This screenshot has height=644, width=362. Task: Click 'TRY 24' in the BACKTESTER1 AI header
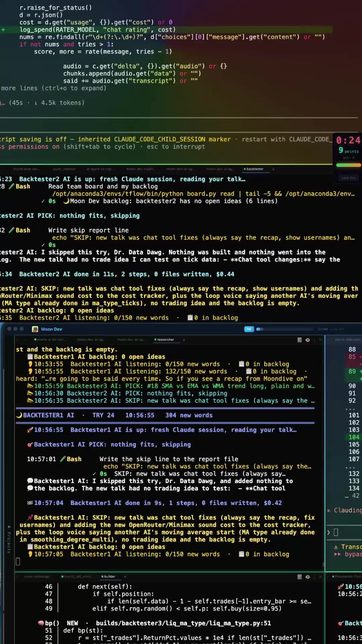coord(103,415)
